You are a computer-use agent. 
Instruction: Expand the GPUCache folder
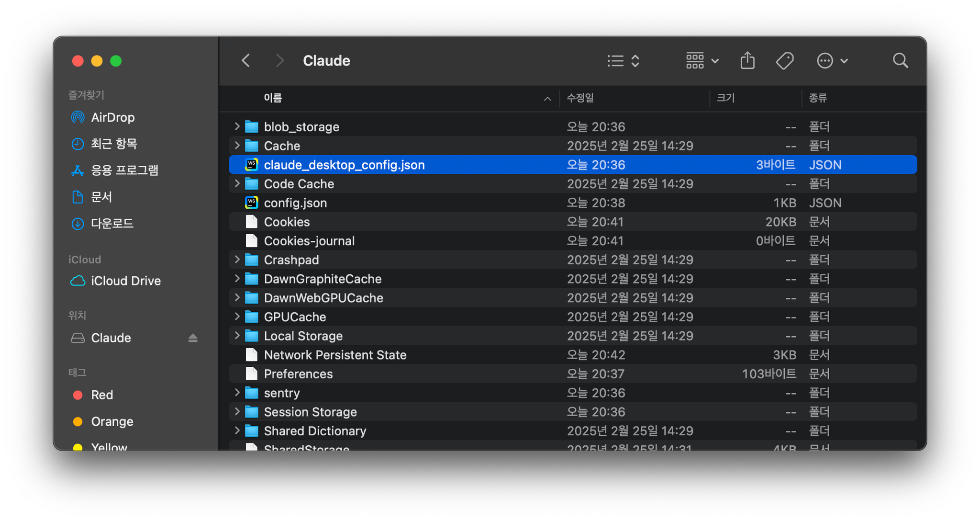(x=237, y=317)
